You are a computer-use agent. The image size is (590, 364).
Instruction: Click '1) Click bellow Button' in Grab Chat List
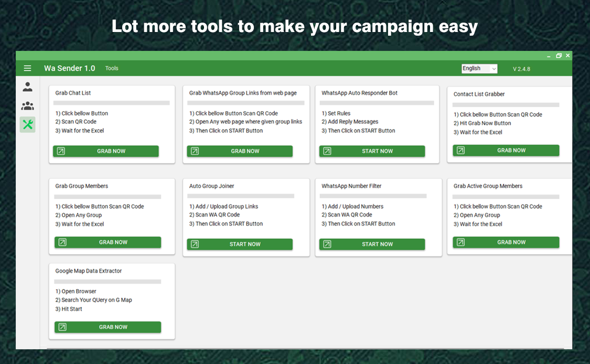click(82, 113)
